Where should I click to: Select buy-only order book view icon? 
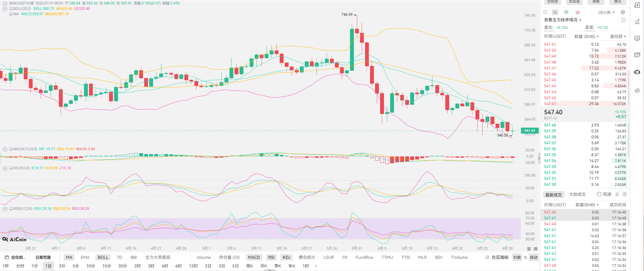566,12
